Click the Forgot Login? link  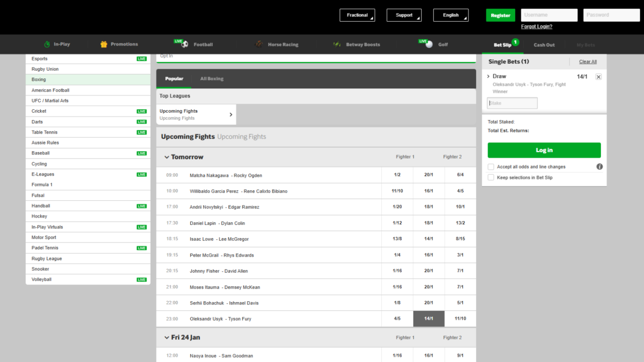coord(536,26)
